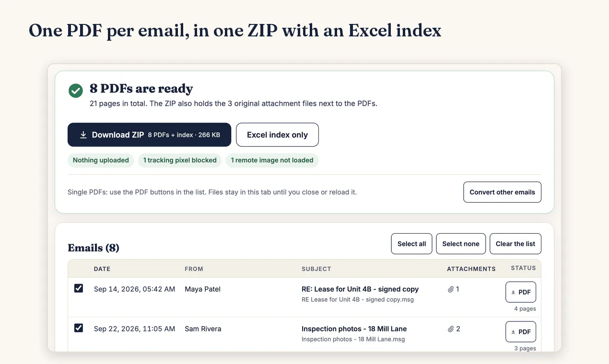Click sender name Maya Patel
The image size is (609, 364).
click(202, 289)
